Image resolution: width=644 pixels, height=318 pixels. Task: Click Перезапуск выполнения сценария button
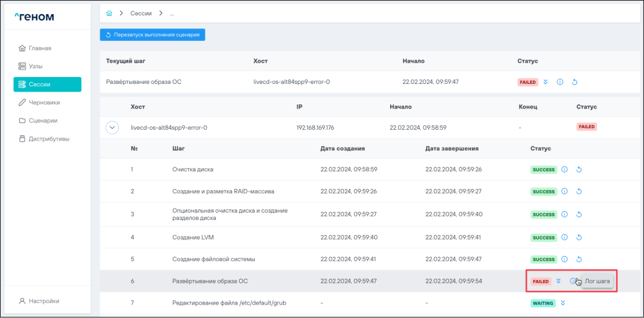[x=152, y=35]
